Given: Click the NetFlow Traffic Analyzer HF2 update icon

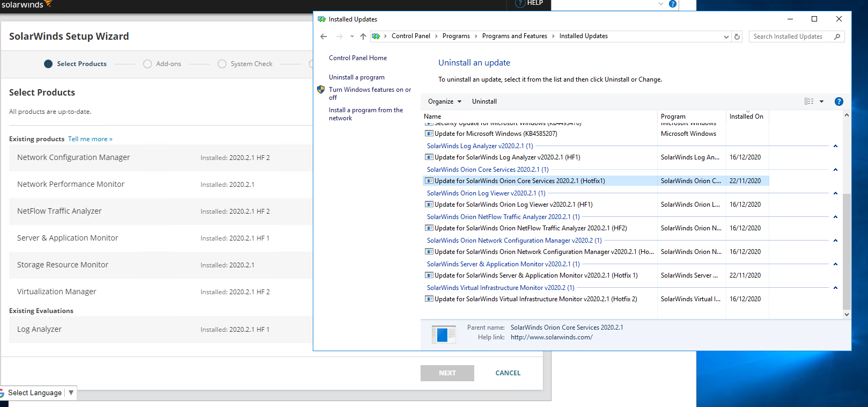Looking at the screenshot, I should point(429,228).
